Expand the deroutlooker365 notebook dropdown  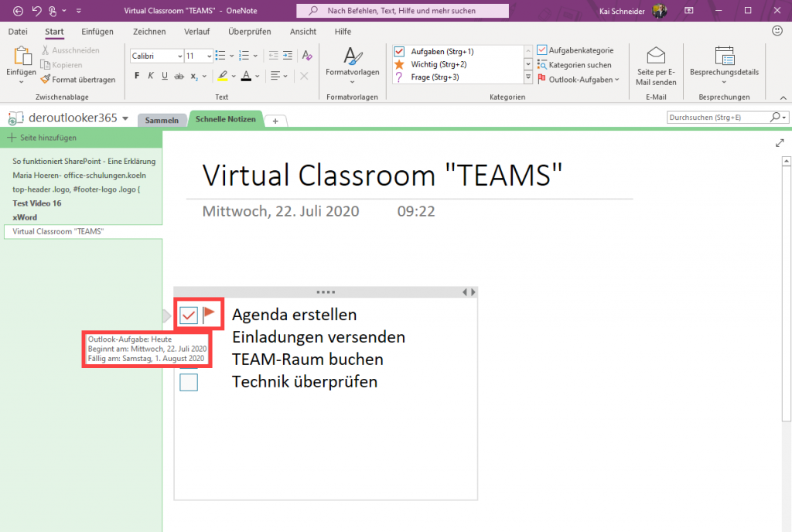[125, 118]
